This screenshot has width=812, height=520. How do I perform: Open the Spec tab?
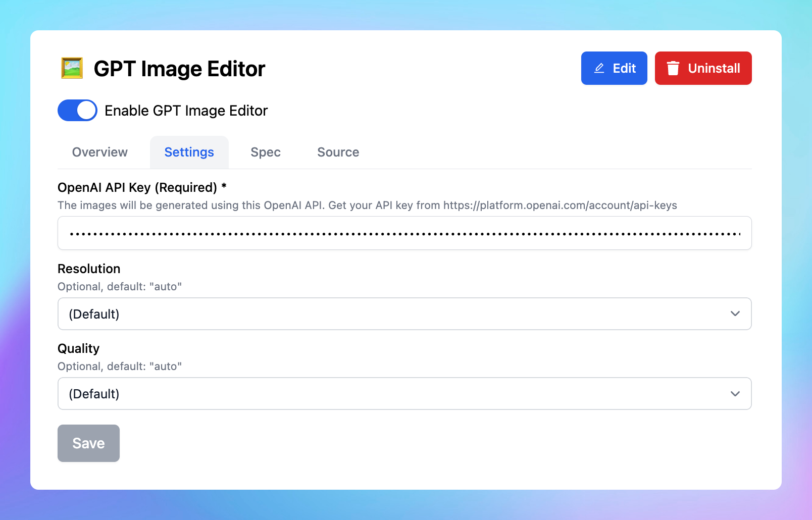click(x=266, y=152)
